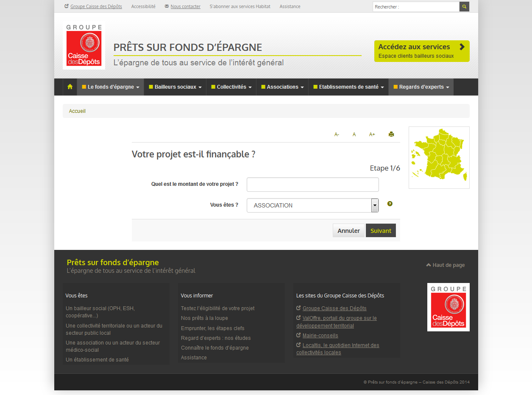This screenshot has width=532, height=395.
Task: Click the Nous contacter link
Action: [x=185, y=7]
